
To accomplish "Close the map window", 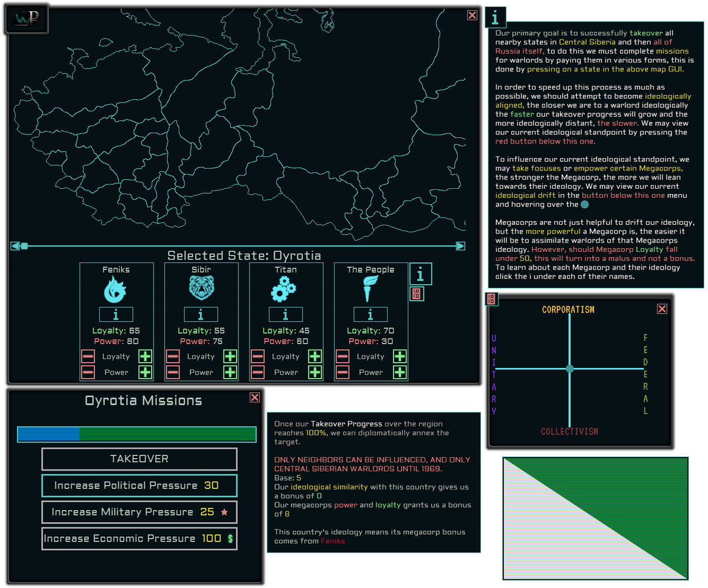I will (x=472, y=15).
